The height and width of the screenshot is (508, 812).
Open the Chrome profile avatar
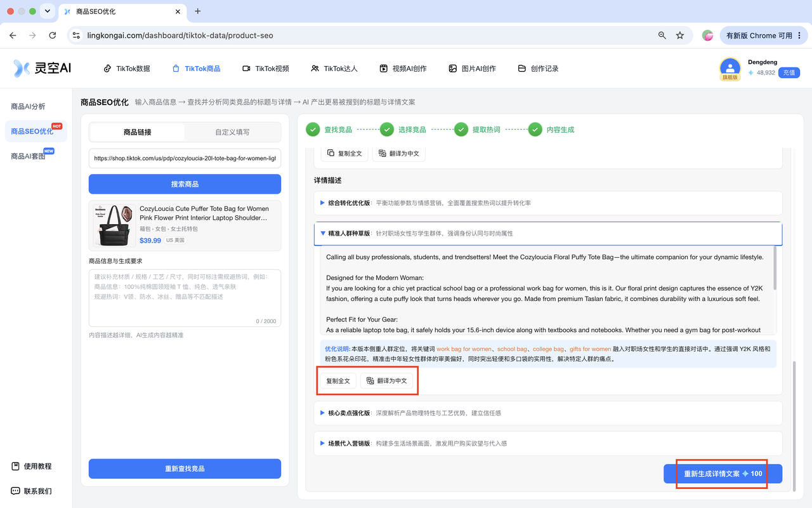(x=707, y=36)
